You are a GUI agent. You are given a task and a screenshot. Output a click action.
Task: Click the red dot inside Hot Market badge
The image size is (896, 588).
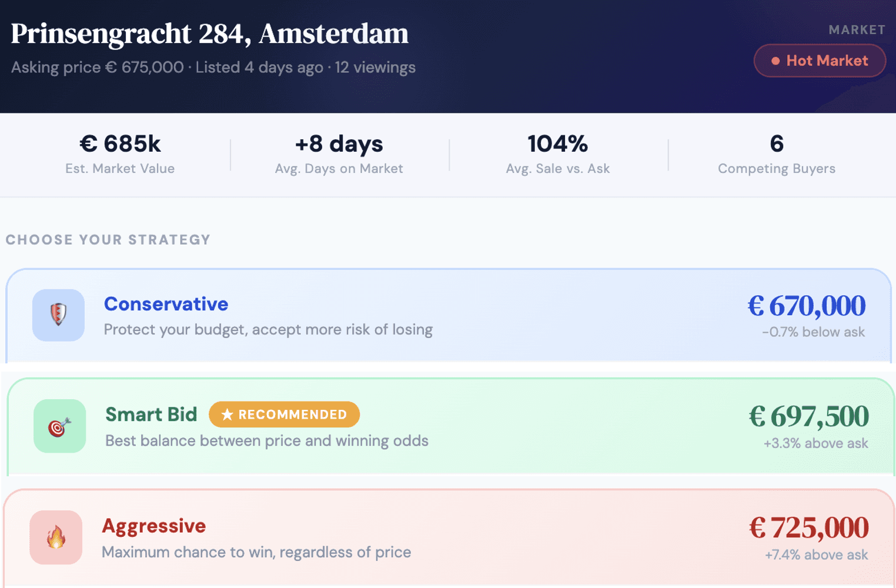point(775,60)
